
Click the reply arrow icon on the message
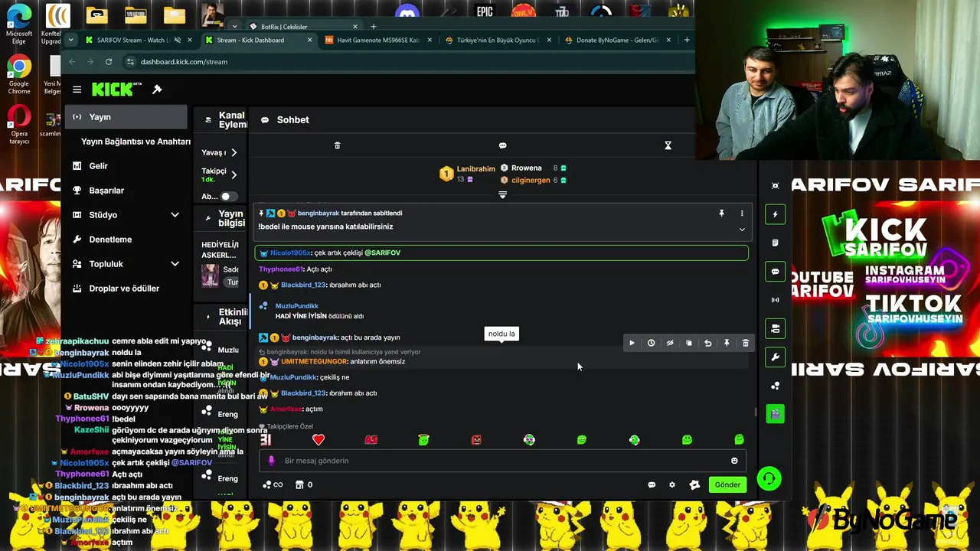(707, 344)
